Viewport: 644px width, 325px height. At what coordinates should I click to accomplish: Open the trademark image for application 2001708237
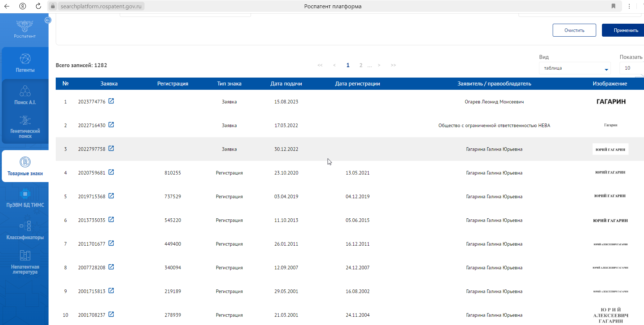[x=611, y=315]
